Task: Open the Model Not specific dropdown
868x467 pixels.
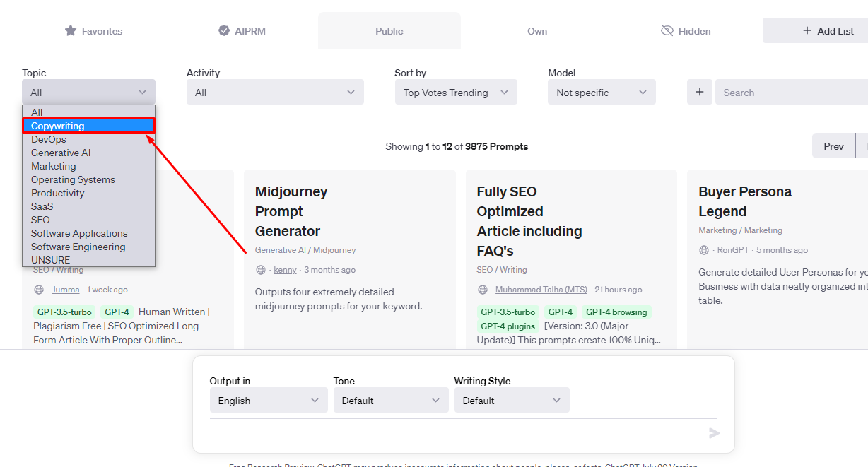Action: tap(602, 93)
